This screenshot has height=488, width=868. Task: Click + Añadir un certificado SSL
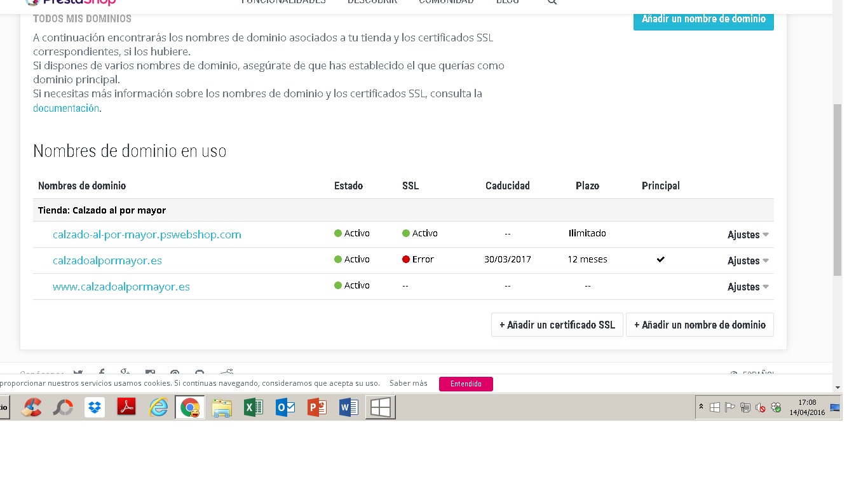(557, 325)
